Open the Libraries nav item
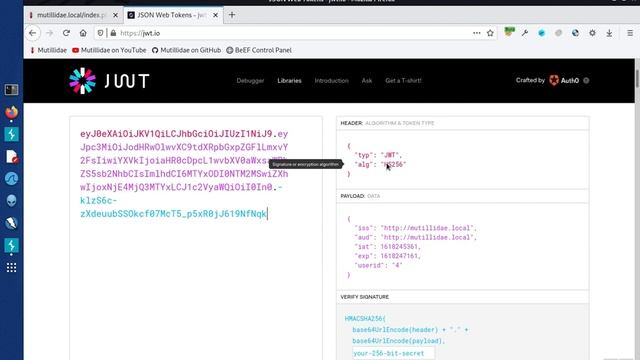The height and width of the screenshot is (360, 640). (x=289, y=81)
